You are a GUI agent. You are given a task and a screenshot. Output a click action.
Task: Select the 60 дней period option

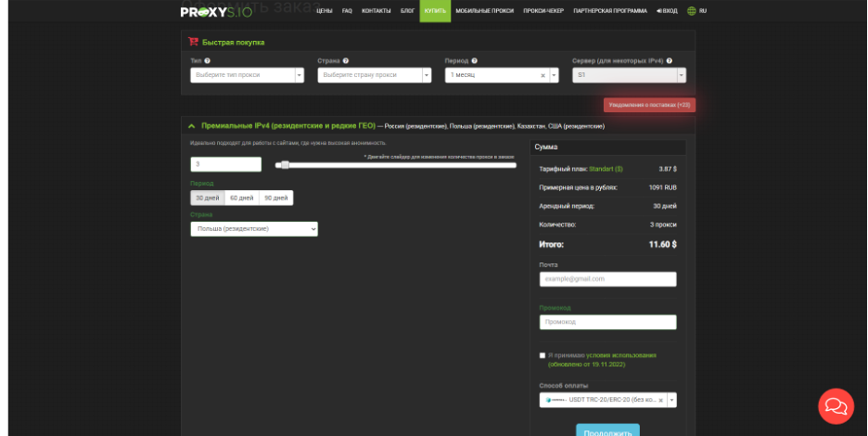[242, 198]
